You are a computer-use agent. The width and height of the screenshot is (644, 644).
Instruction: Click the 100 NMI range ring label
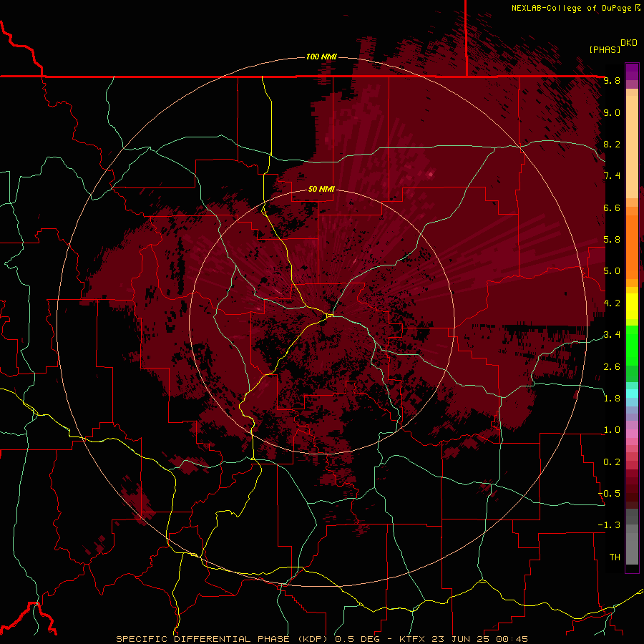(x=321, y=57)
